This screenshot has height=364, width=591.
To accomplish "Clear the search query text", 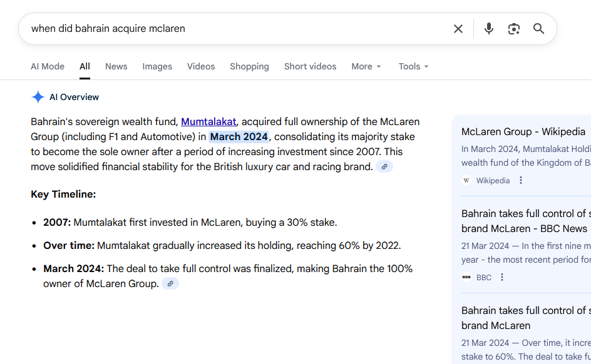I will (x=458, y=29).
